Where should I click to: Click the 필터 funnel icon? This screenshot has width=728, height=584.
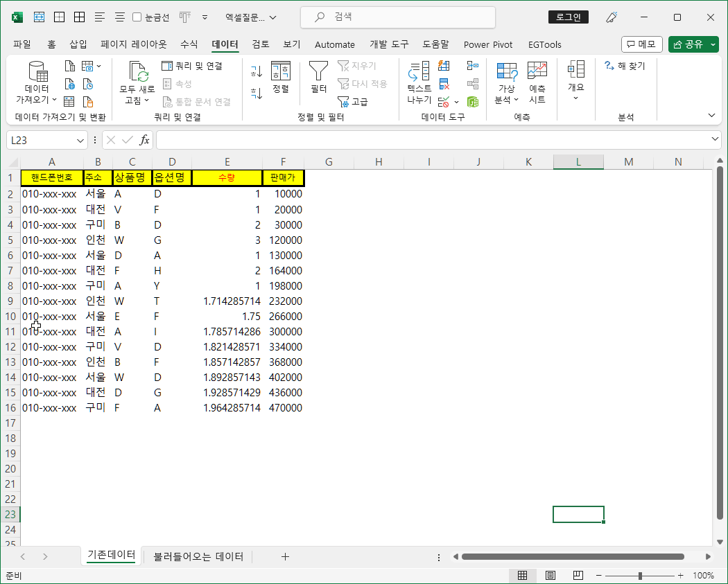pos(318,71)
